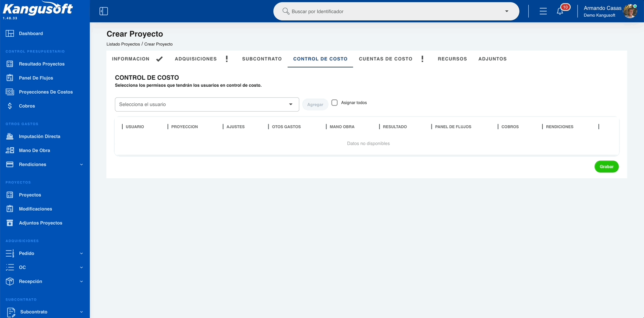Click the Pedido list icon
The width and height of the screenshot is (644, 318).
(10, 253)
